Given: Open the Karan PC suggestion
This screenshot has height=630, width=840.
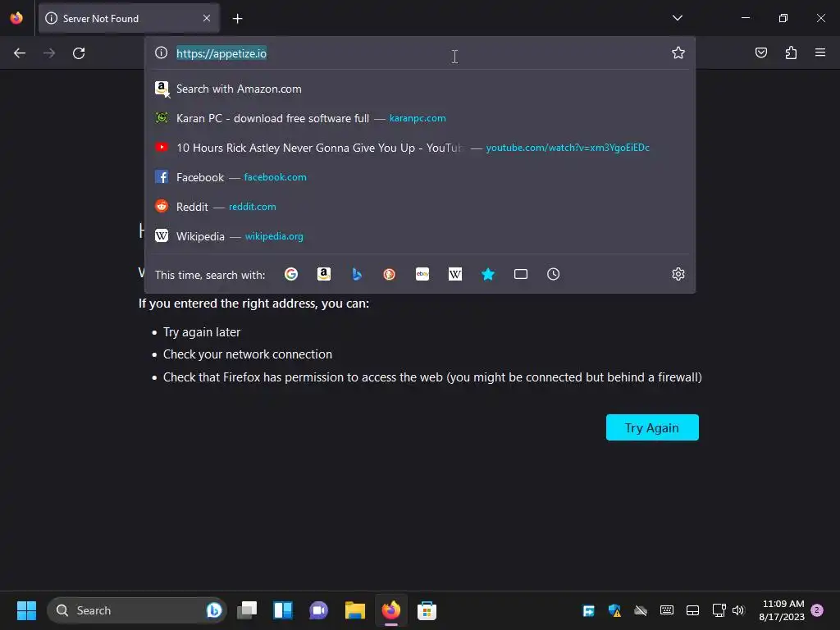Looking at the screenshot, I should [x=421, y=118].
